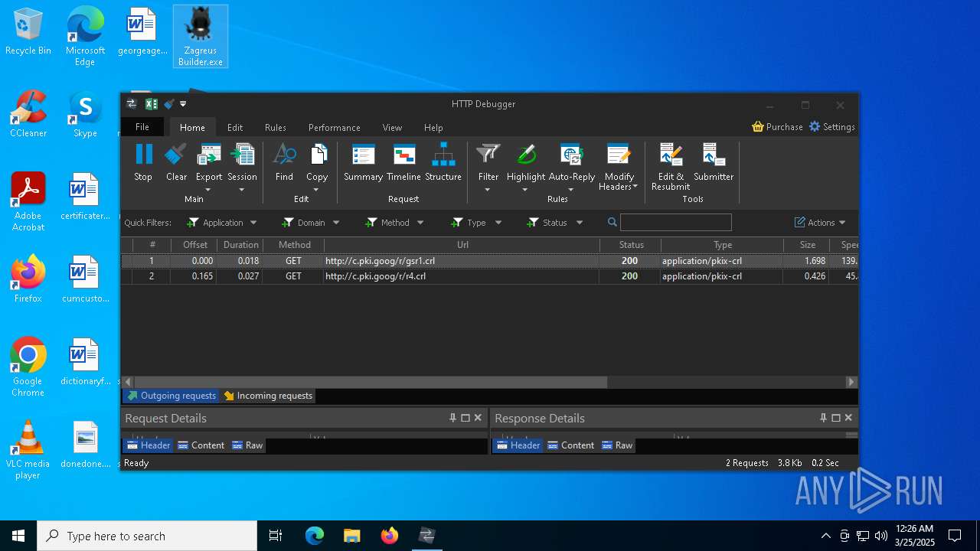Open Response Details Header tab
Image resolution: width=980 pixels, height=551 pixels.
coord(518,445)
